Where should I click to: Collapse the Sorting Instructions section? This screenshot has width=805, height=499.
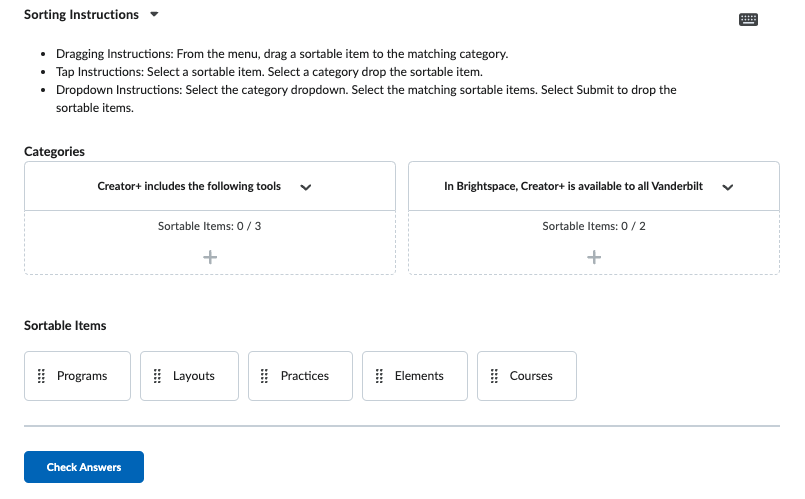pos(153,15)
